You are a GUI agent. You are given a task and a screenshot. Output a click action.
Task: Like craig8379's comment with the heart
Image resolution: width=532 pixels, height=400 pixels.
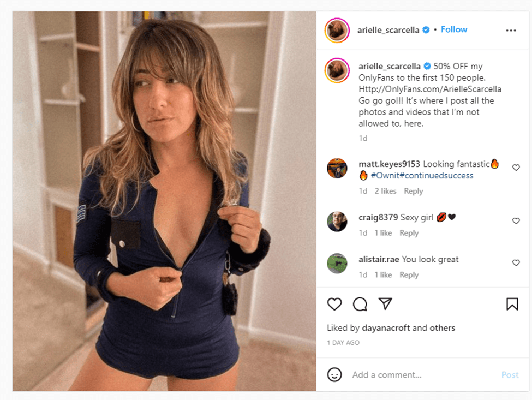pos(516,221)
